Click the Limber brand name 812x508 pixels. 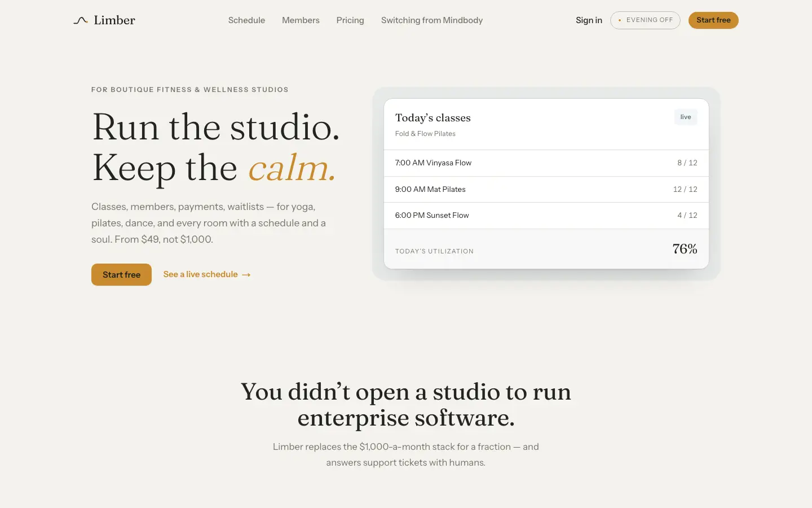(x=114, y=20)
